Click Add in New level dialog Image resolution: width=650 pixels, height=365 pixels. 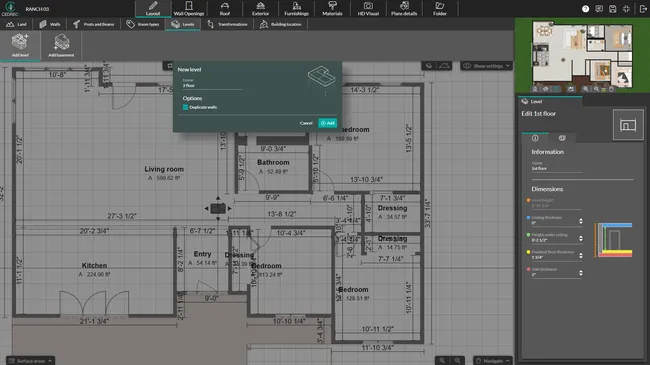(x=327, y=123)
